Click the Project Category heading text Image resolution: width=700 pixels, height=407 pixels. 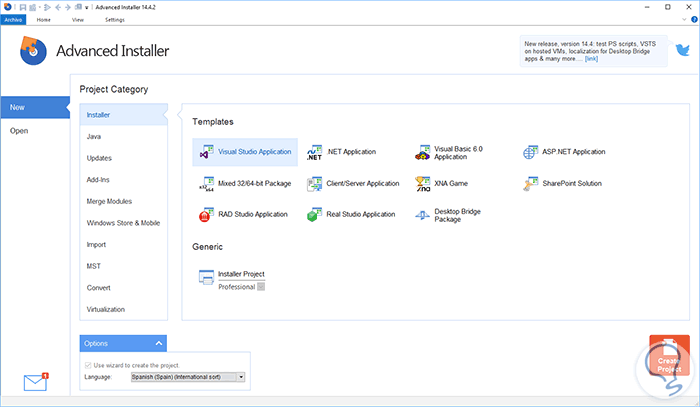click(114, 89)
